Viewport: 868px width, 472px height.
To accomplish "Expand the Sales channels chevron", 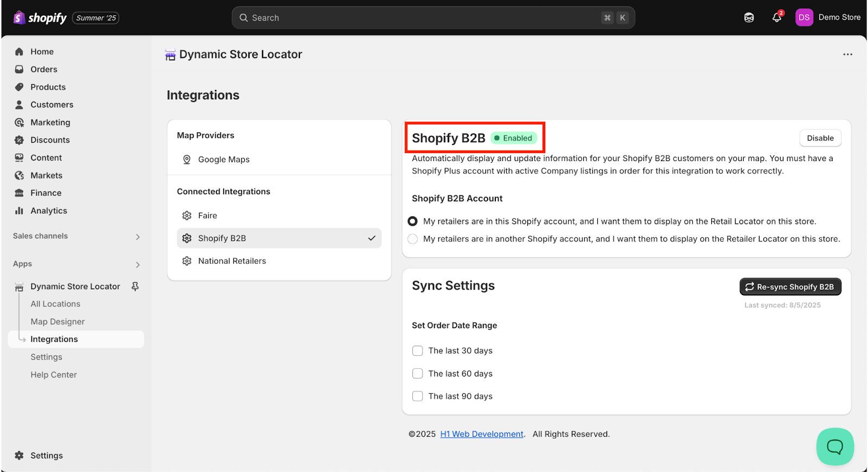I will pyautogui.click(x=138, y=237).
